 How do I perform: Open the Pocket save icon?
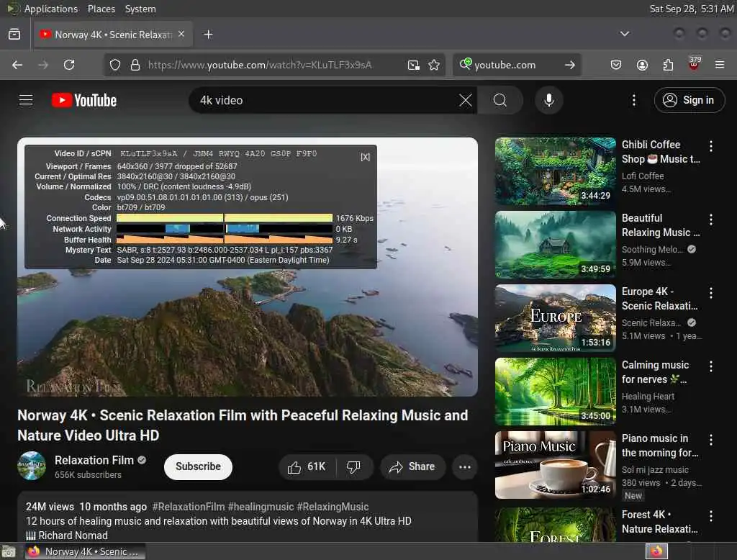click(x=616, y=65)
